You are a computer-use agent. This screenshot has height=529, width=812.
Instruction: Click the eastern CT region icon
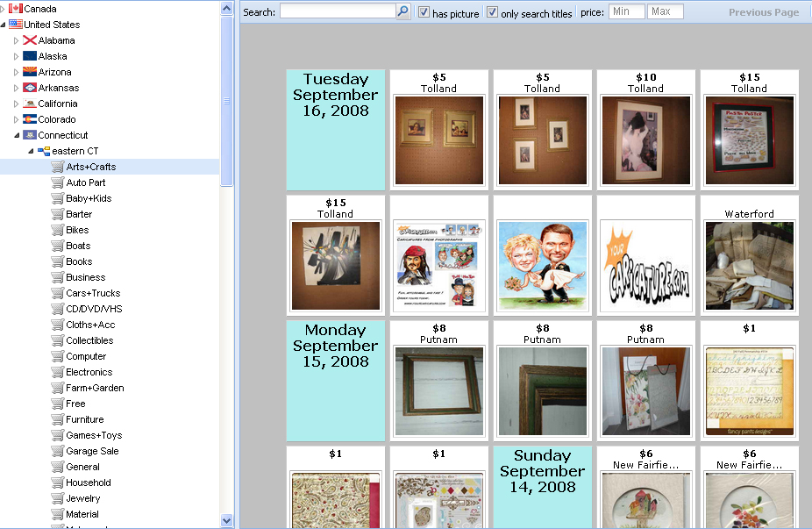pos(44,151)
